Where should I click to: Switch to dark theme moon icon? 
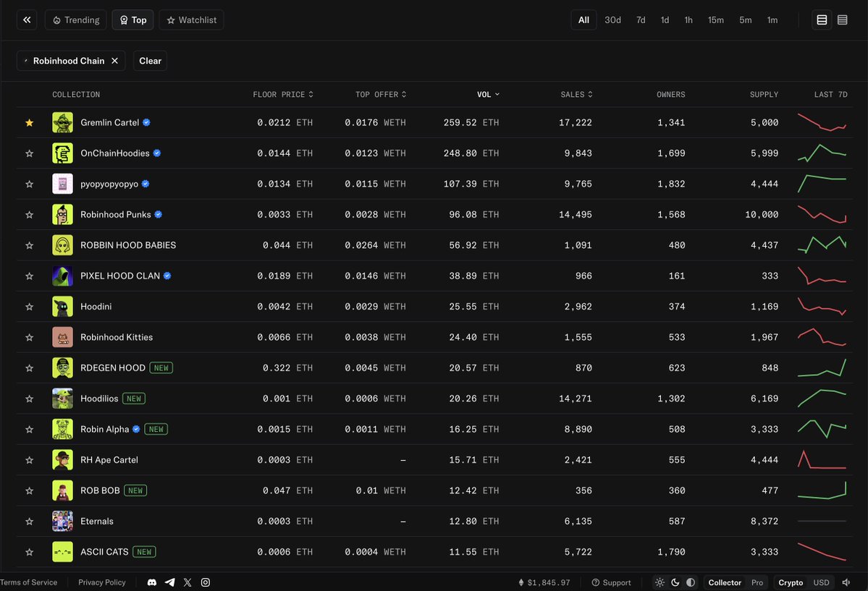(x=675, y=582)
